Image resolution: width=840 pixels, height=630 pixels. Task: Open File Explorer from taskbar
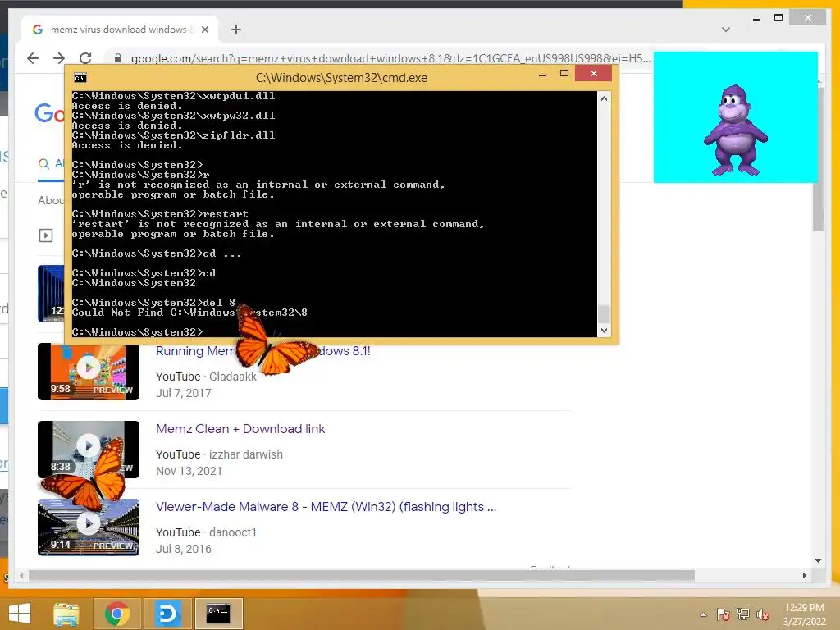click(x=66, y=614)
